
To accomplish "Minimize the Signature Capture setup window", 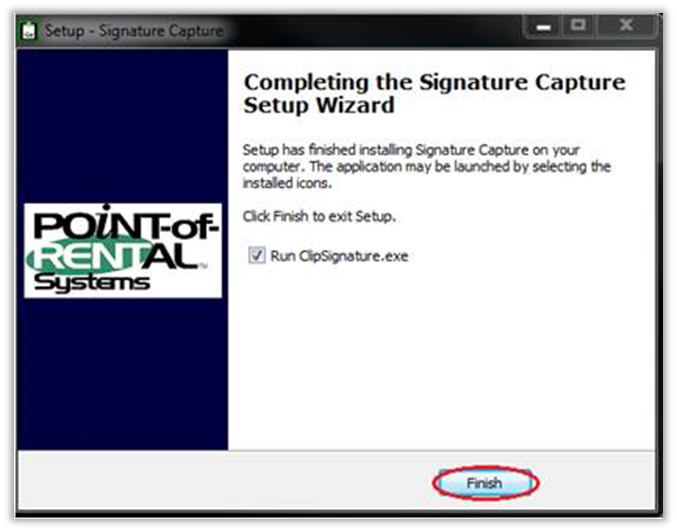I will pos(543,27).
